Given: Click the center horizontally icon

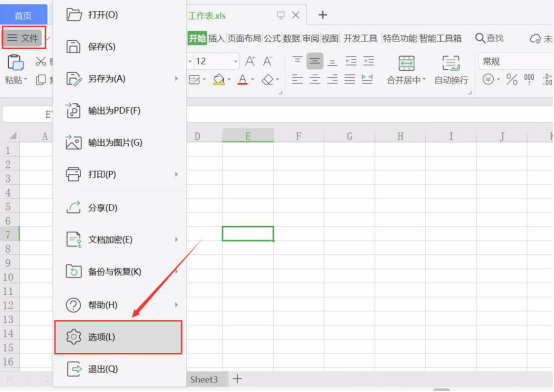Looking at the screenshot, I should (315, 80).
